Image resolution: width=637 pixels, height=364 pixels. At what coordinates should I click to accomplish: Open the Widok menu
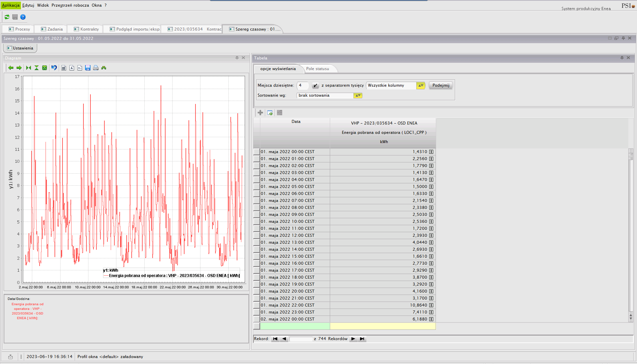[x=43, y=5]
